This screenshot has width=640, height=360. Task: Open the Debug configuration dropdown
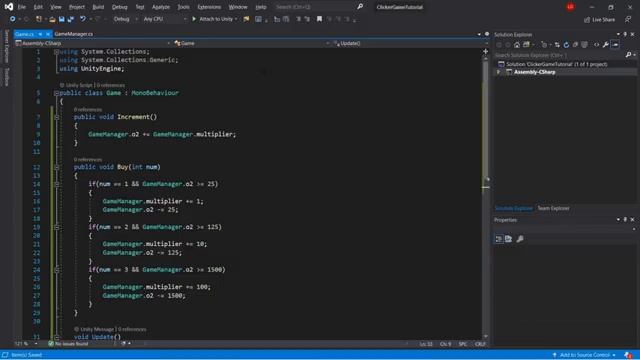point(125,19)
